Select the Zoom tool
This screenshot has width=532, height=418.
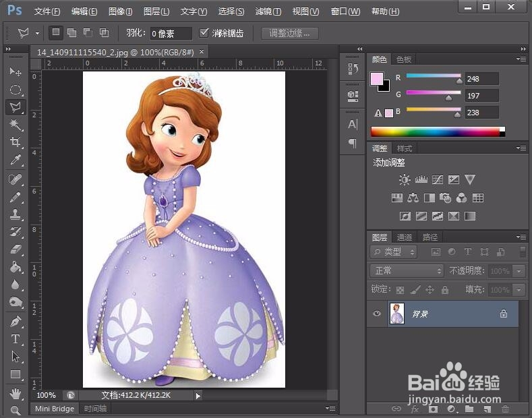(x=16, y=410)
